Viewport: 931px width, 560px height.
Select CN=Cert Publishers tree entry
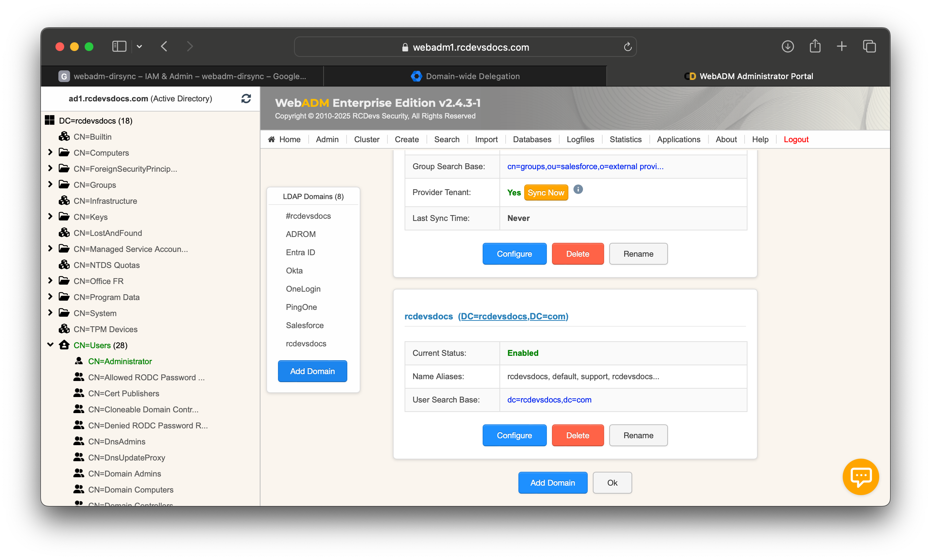123,393
